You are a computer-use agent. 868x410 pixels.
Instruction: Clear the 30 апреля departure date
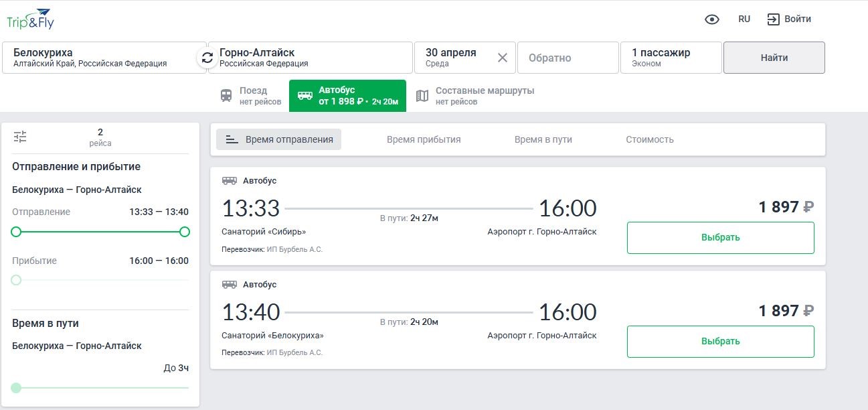(503, 58)
